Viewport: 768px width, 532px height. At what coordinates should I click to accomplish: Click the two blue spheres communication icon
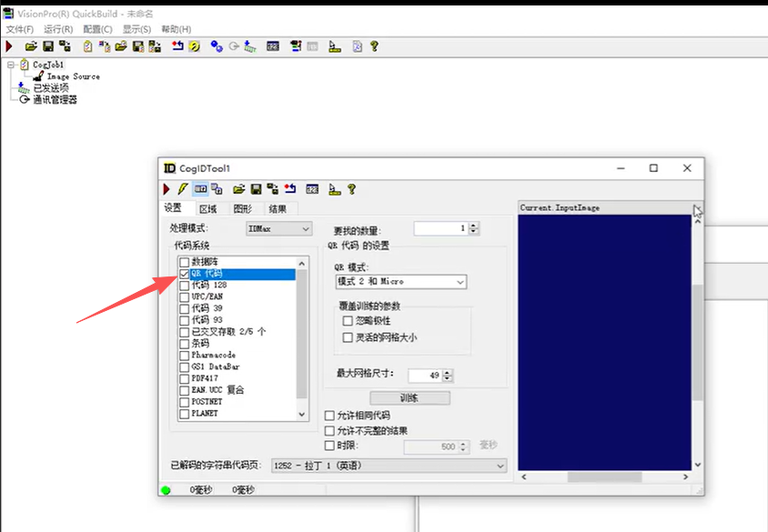217,46
